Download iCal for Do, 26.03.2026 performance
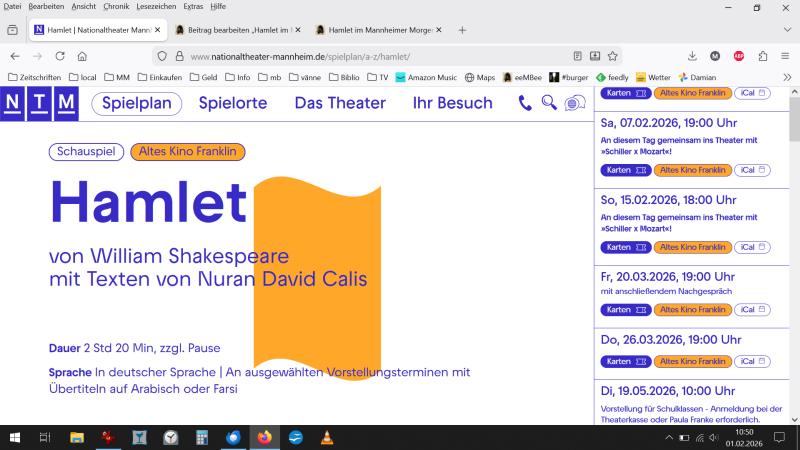Image resolution: width=800 pixels, height=450 pixels. (753, 361)
